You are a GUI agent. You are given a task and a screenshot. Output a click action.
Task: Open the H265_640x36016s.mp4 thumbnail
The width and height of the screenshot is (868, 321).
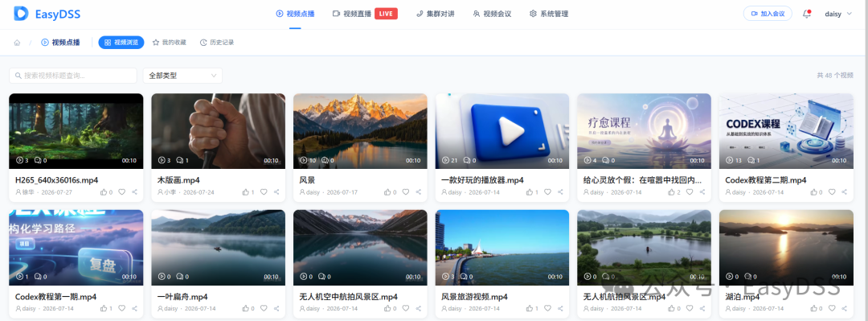coord(76,131)
